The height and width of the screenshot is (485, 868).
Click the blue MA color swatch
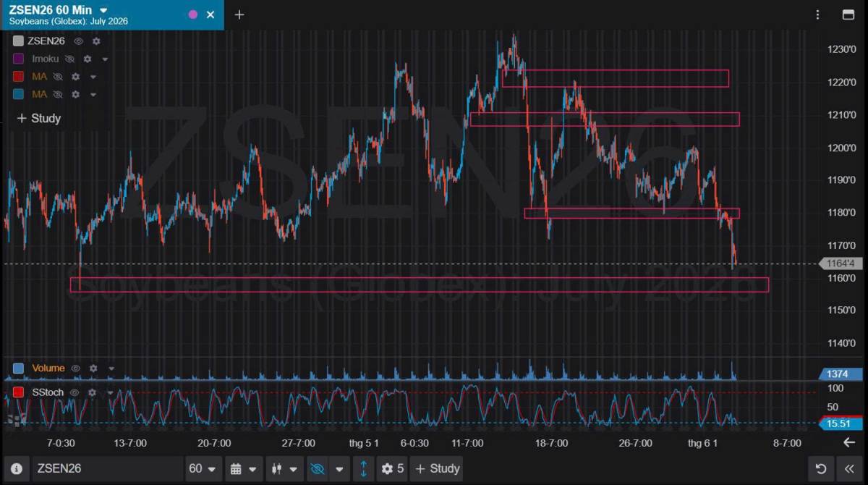point(19,94)
